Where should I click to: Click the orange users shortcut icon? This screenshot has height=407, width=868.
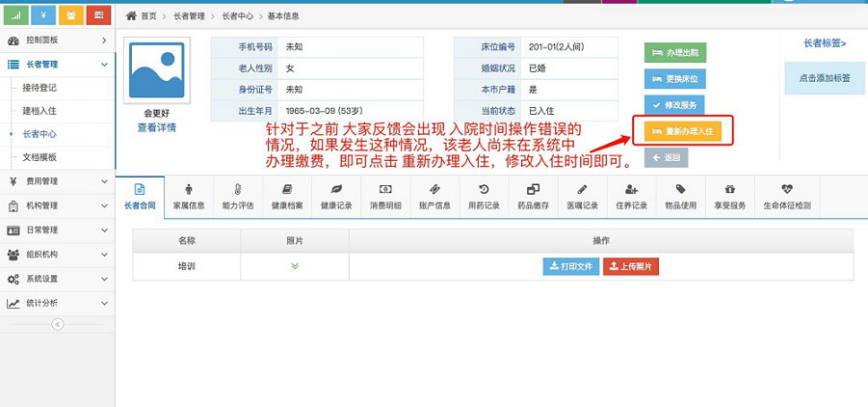click(70, 15)
